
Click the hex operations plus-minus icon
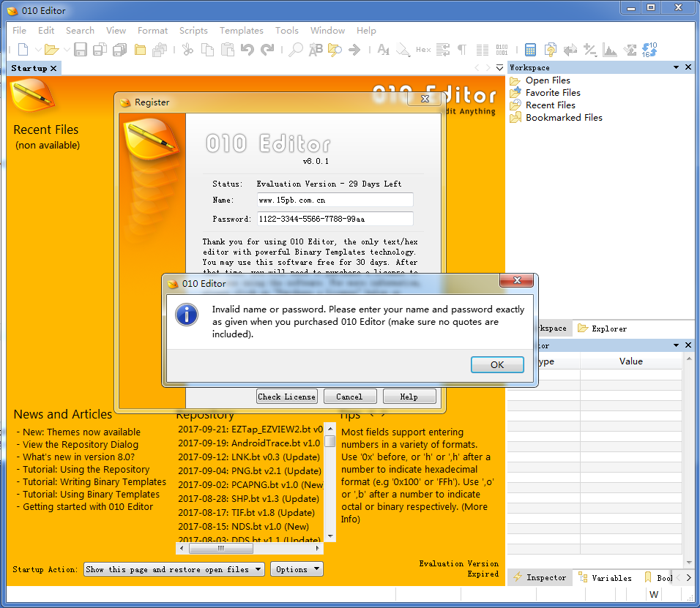click(590, 50)
